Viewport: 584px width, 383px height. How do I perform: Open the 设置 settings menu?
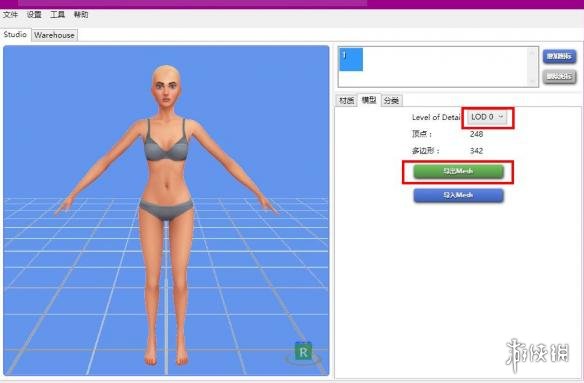coord(34,15)
